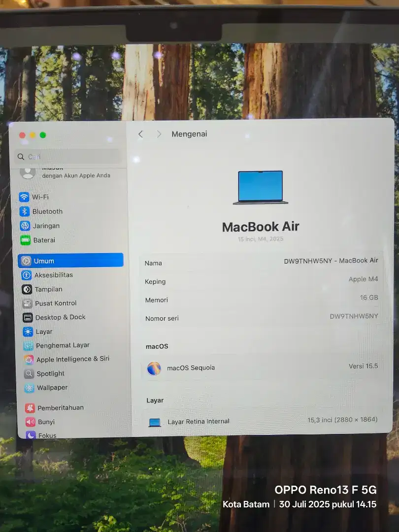Image resolution: width=399 pixels, height=532 pixels.
Task: Go back with the left chevron
Action: [x=140, y=134]
